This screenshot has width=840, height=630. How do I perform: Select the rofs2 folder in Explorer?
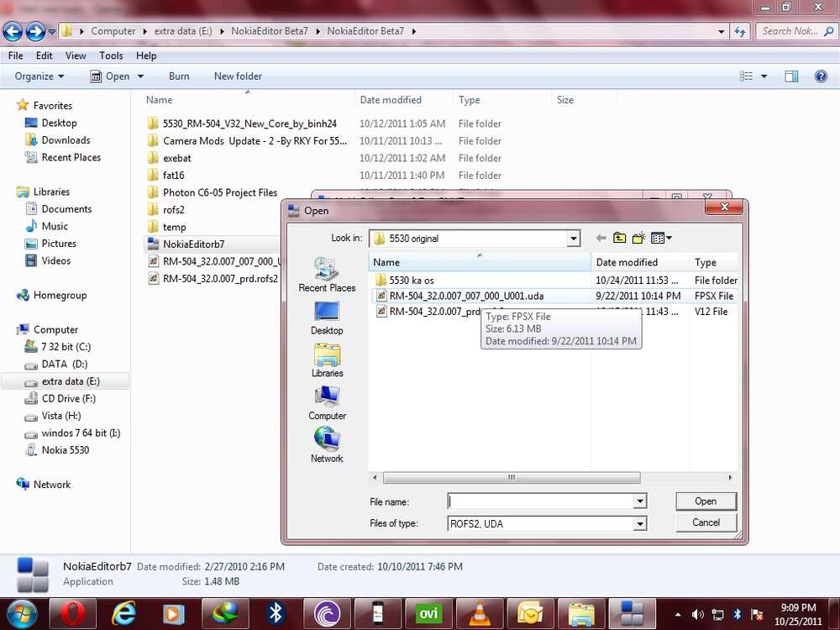pos(165,210)
